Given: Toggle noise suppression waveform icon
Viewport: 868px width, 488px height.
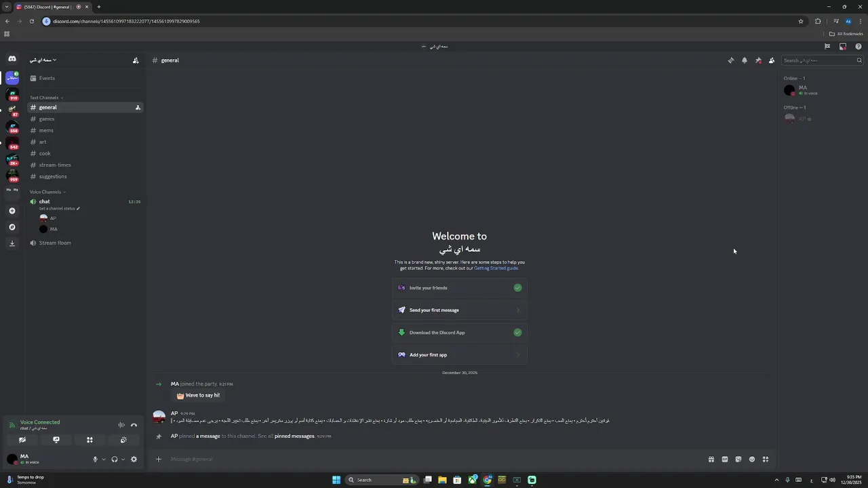Looking at the screenshot, I should point(121,425).
